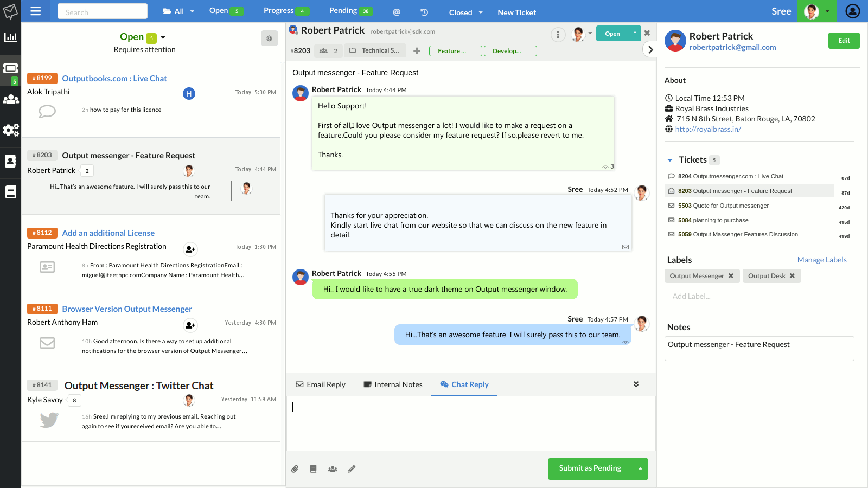The height and width of the screenshot is (488, 868).
Task: Click the Notes text area
Action: (759, 349)
